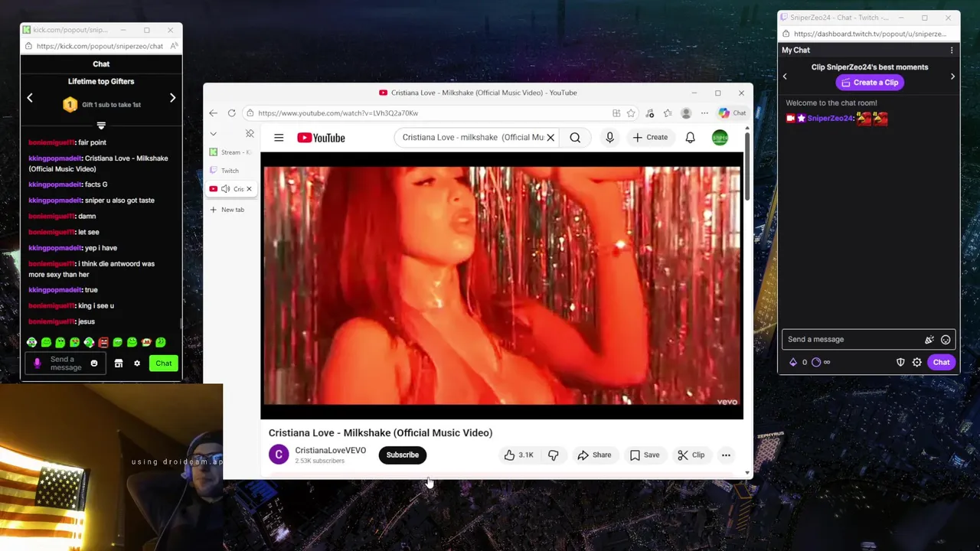
Task: Open more actions for the YouTube video
Action: click(x=726, y=455)
